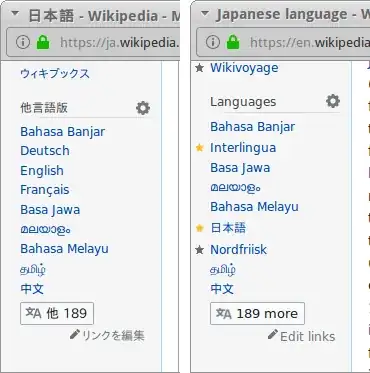This screenshot has height=373, width=370.
Task: Select 日本語 - Wikipedia window title
Action: pyautogui.click(x=104, y=16)
